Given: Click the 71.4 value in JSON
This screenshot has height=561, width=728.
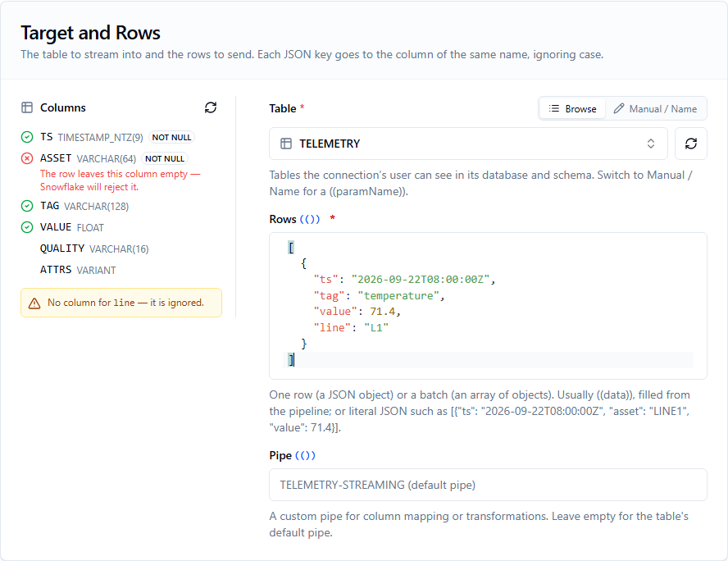Looking at the screenshot, I should click(x=383, y=312).
